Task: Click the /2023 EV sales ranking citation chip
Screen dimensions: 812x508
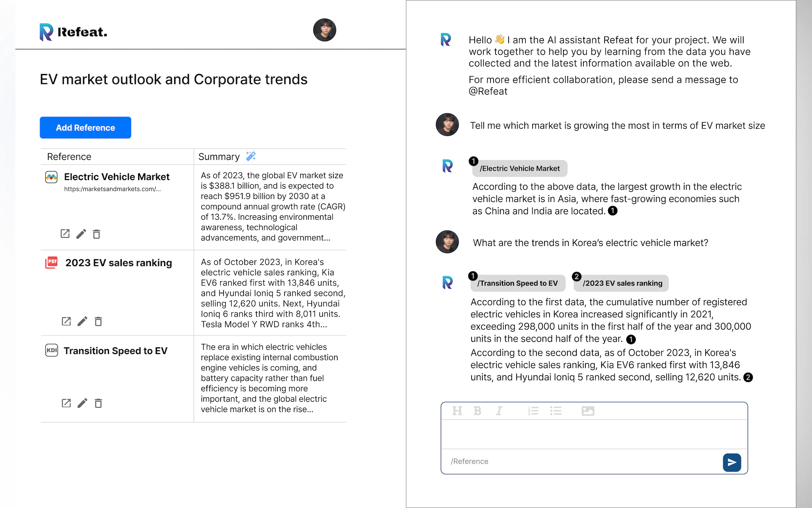Action: 622,283
